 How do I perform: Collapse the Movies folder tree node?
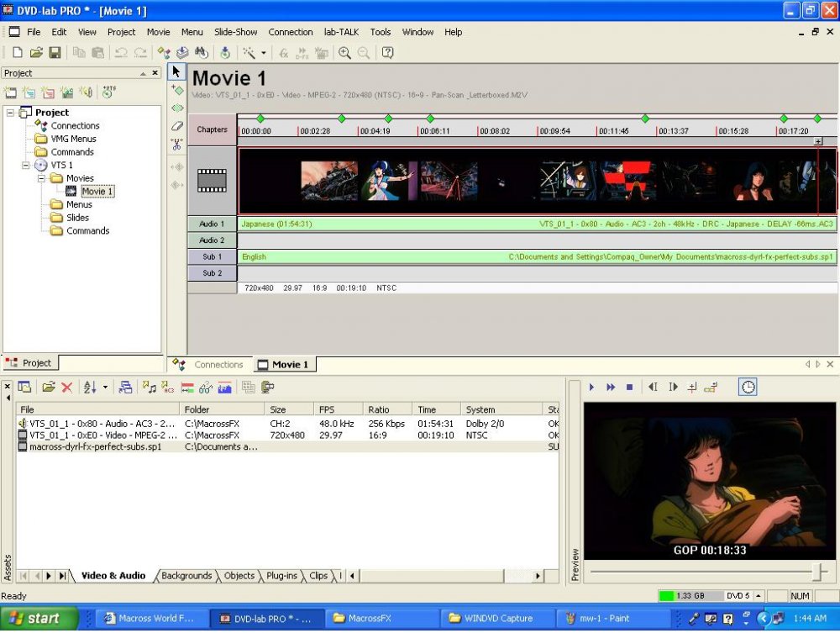pos(40,178)
